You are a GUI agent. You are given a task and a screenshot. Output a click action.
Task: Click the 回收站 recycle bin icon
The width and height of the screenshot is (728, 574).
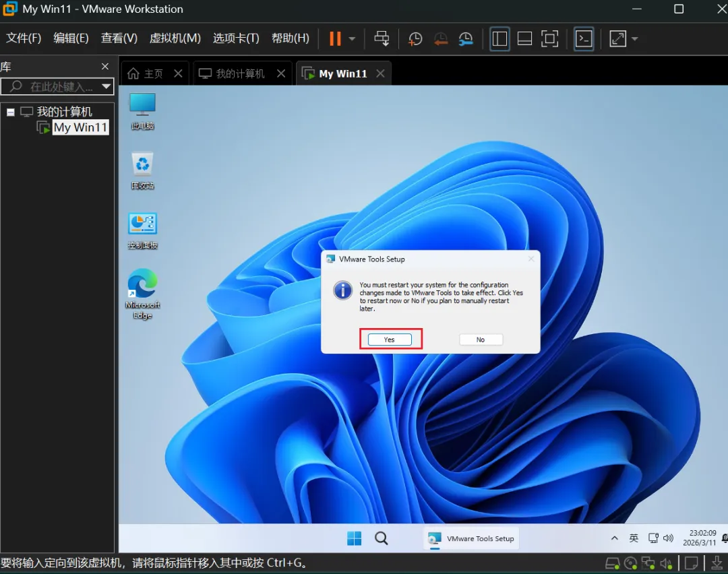click(x=142, y=170)
